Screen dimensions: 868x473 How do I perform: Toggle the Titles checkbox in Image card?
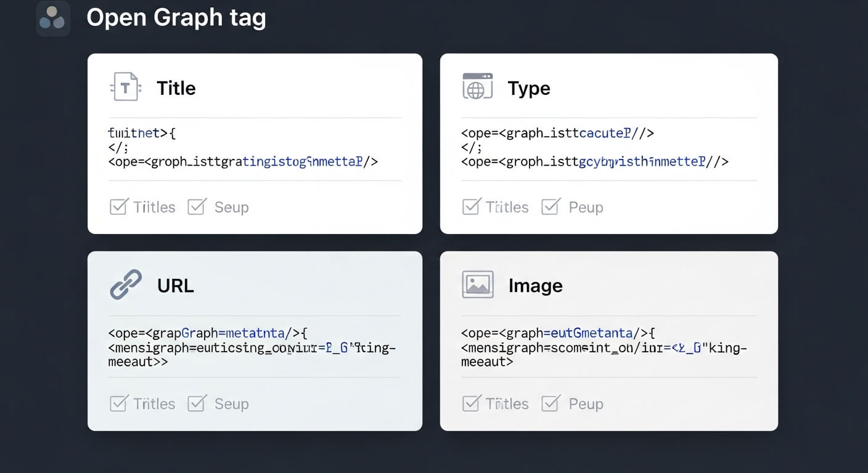(471, 403)
